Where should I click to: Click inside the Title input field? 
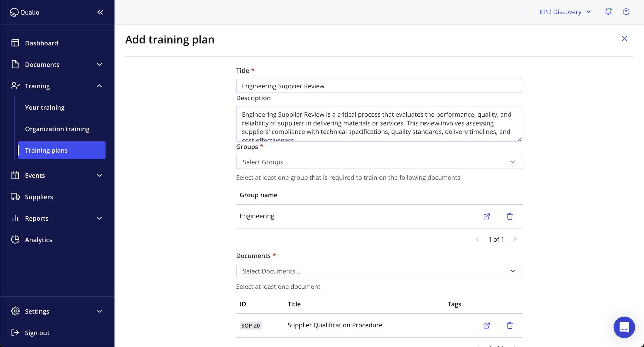point(379,86)
